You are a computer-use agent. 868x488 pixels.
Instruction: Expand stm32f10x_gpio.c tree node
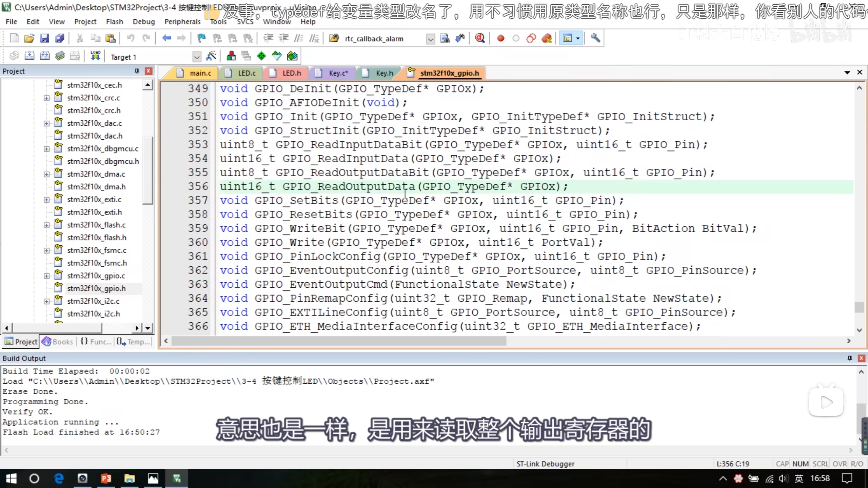pos(47,276)
